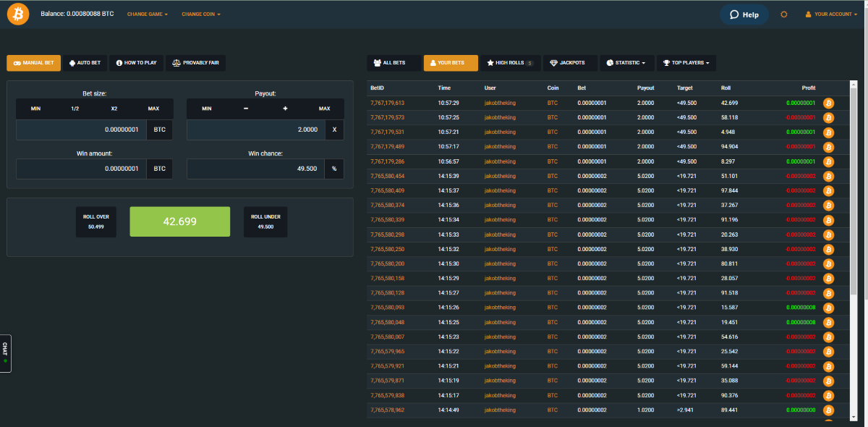Viewport: 868px width, 427px height.
Task: Switch to the Auto Bet tab
Action: click(x=85, y=63)
